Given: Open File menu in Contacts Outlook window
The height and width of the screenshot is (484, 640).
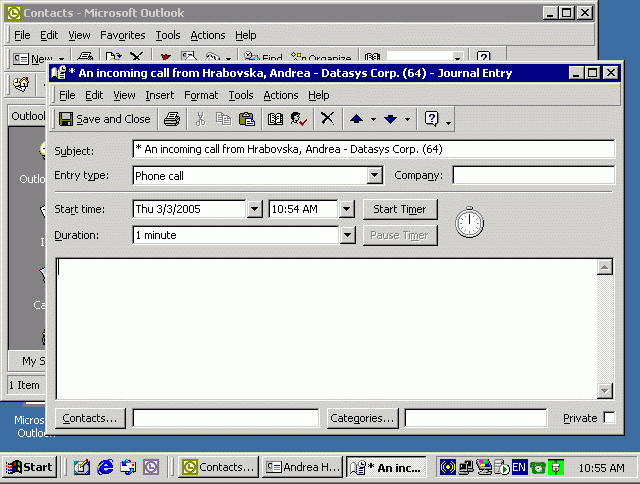Looking at the screenshot, I should coord(22,36).
